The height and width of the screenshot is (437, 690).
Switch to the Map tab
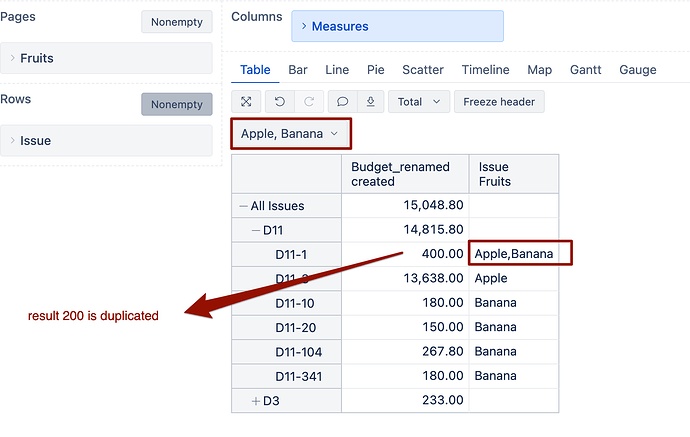[x=540, y=70]
